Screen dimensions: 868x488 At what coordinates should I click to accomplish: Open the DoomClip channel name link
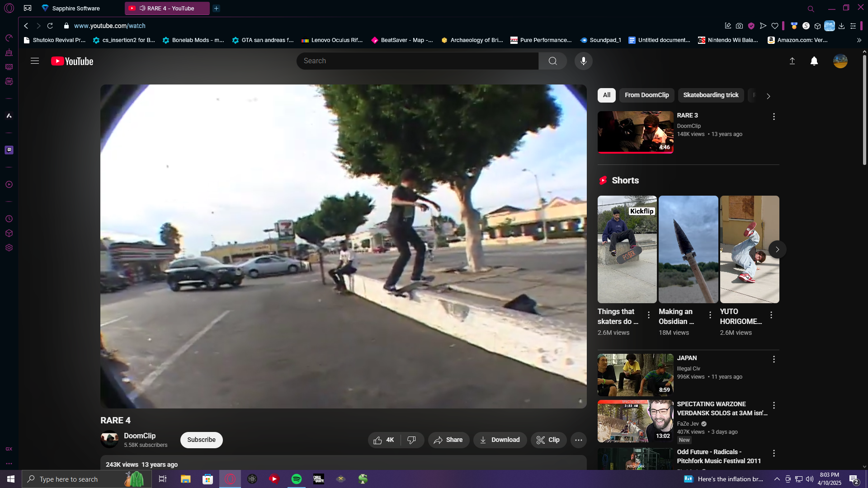click(x=140, y=436)
